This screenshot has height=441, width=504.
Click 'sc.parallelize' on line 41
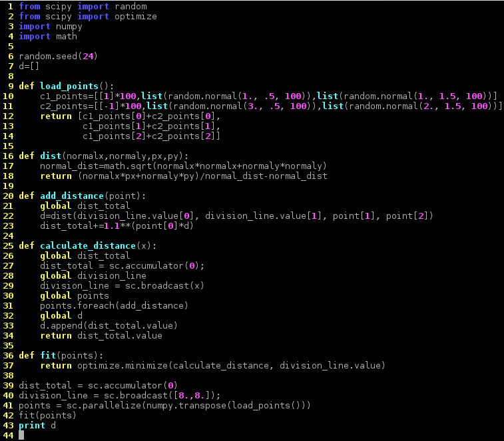tap(103, 405)
